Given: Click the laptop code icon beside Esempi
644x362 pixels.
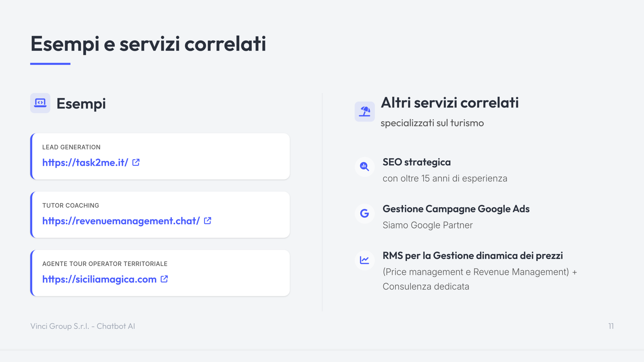Looking at the screenshot, I should pyautogui.click(x=40, y=103).
